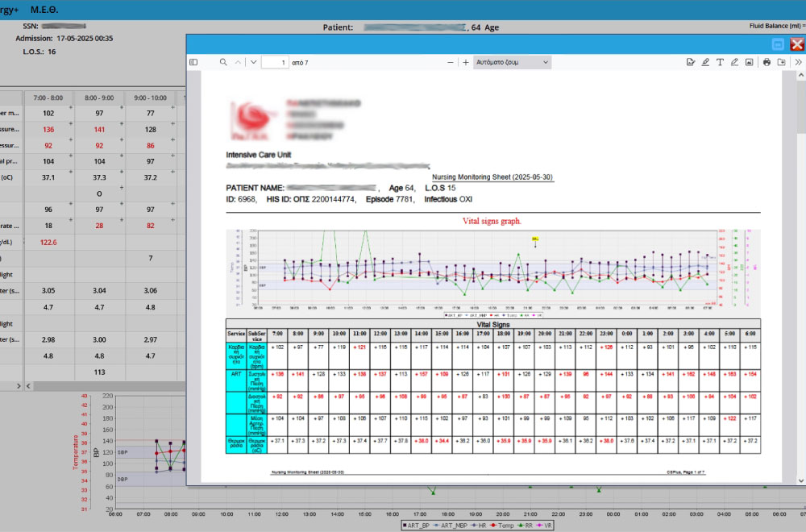Viewport: 806px width, 532px height.
Task: Open the Αυτόματο ζουμ zoom dropdown
Action: coord(512,62)
